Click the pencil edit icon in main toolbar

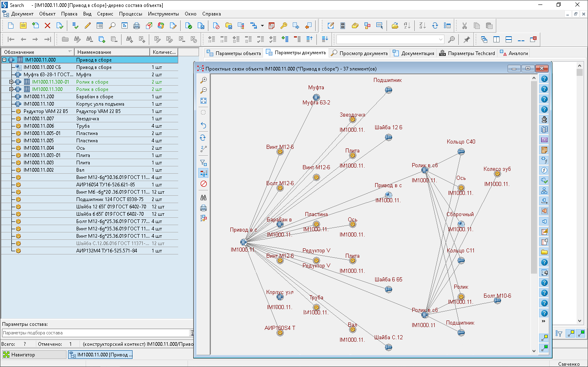point(88,26)
